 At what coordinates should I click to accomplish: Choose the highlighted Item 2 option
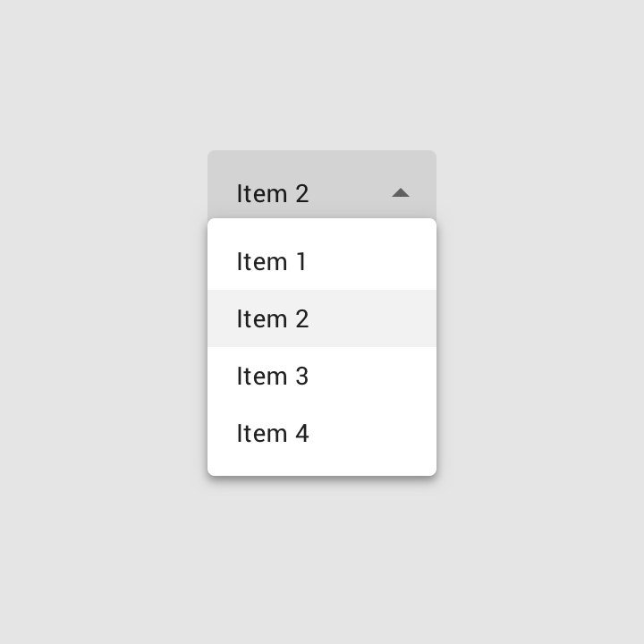[321, 318]
